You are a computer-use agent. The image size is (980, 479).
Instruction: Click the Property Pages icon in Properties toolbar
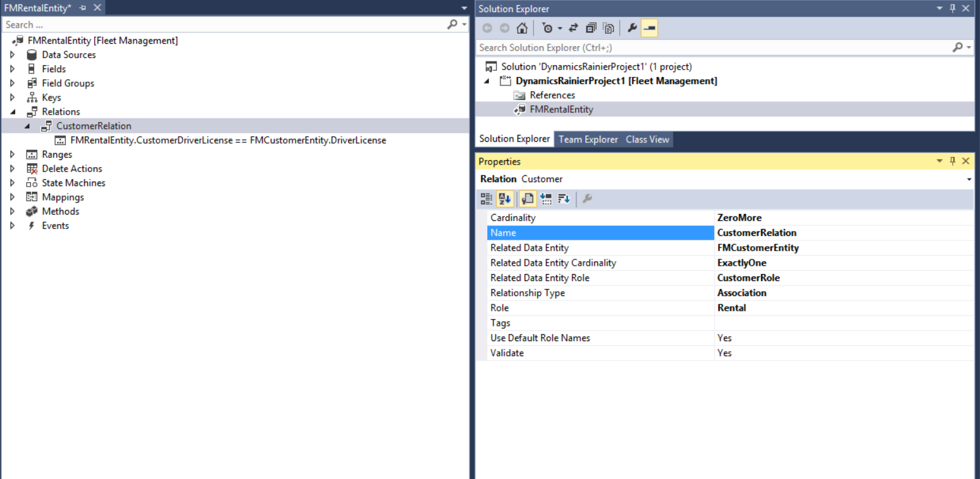(528, 199)
